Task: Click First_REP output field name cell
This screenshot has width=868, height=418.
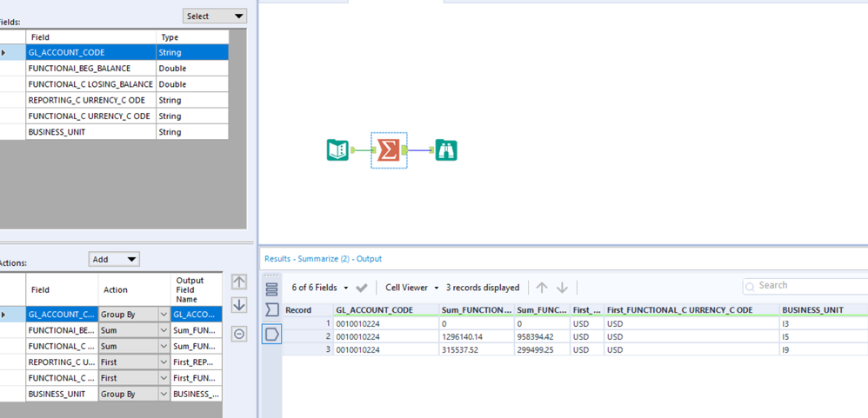Action: pos(196,362)
